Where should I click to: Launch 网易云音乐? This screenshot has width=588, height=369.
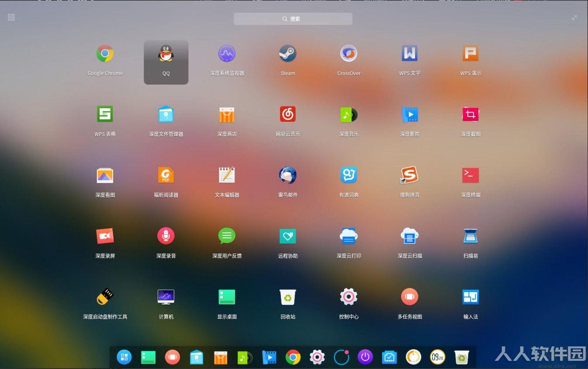[288, 114]
